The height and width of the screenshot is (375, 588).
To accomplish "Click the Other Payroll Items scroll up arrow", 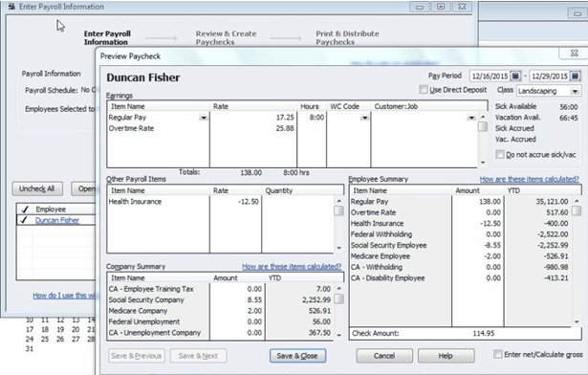I will point(339,201).
